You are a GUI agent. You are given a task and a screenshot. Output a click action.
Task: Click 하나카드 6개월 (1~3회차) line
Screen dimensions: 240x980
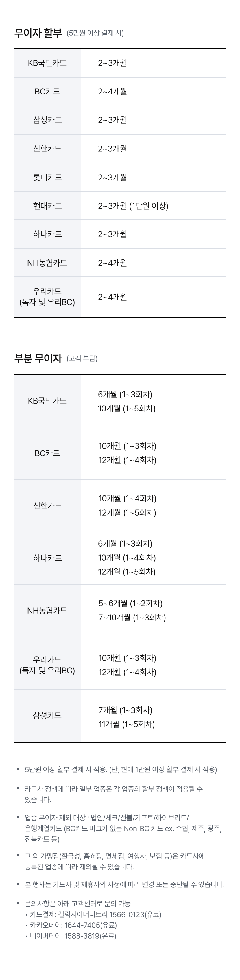125,543
